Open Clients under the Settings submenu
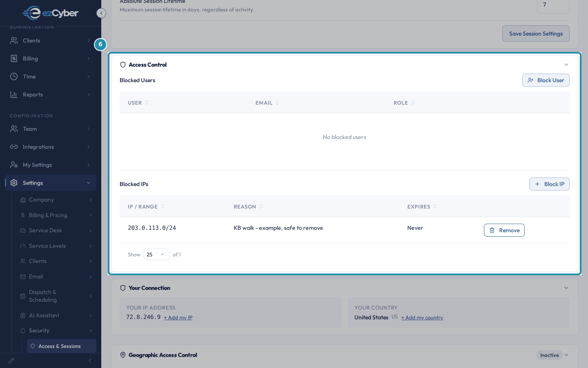The height and width of the screenshot is (368, 588). tap(56, 261)
